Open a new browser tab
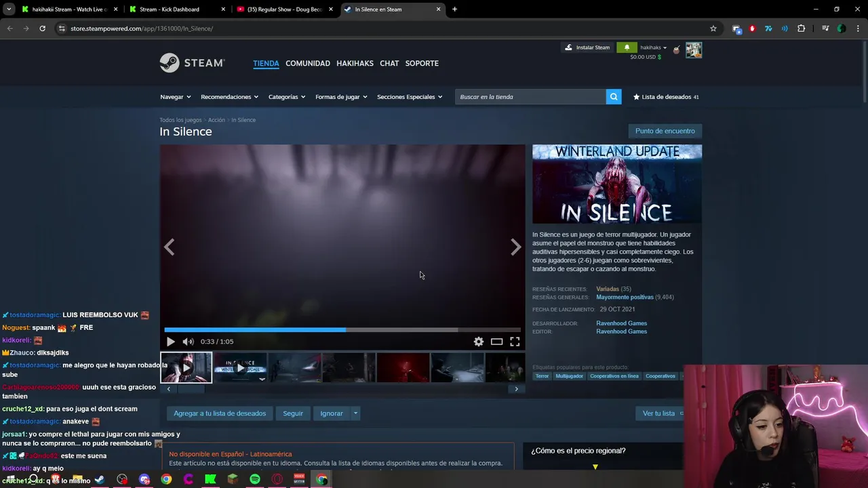Screen dimensions: 868x488 click(x=454, y=9)
